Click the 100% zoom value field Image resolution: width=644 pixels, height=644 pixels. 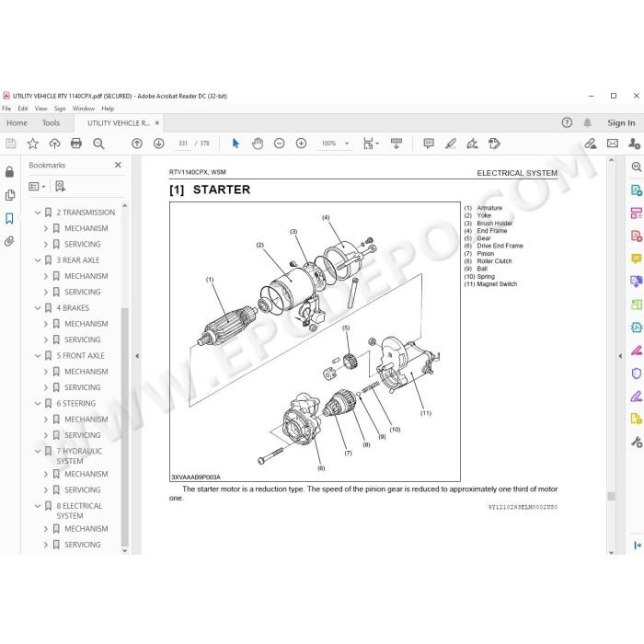(328, 144)
